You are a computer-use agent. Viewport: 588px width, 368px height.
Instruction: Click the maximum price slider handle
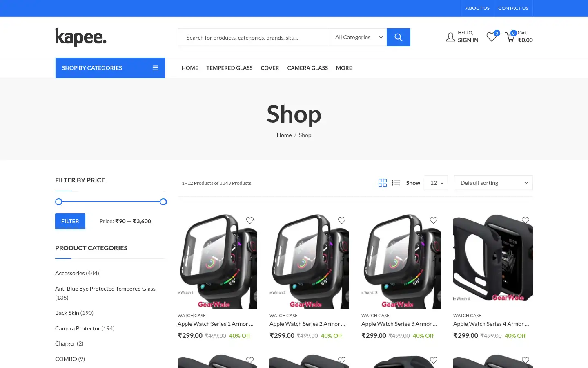pyautogui.click(x=163, y=202)
